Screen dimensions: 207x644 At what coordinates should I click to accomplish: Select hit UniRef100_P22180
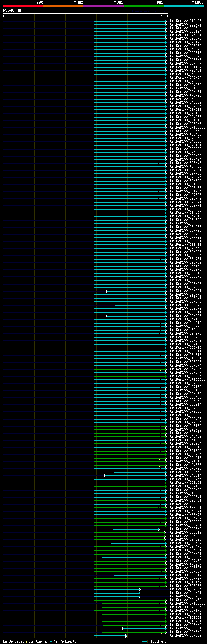[x=186, y=390]
